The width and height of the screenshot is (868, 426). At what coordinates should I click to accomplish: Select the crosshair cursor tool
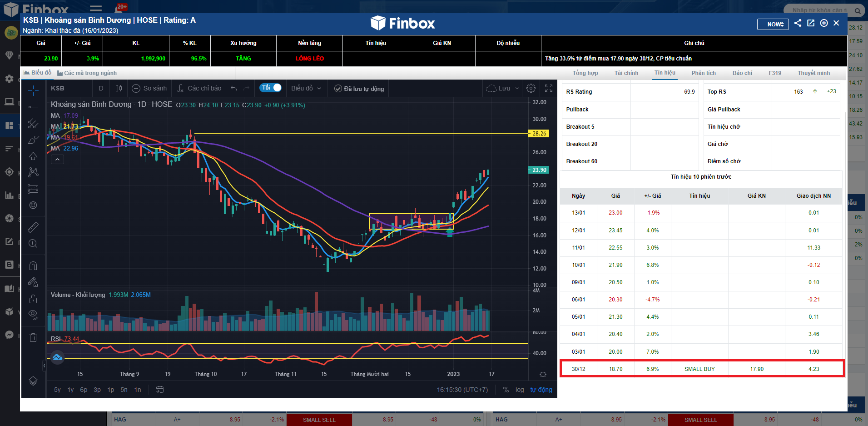[33, 91]
